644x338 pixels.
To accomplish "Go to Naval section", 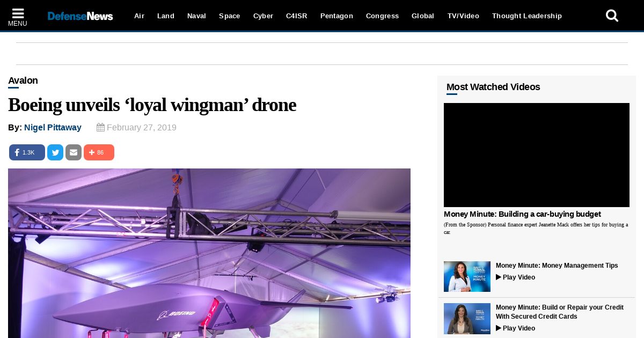I will coord(196,16).
